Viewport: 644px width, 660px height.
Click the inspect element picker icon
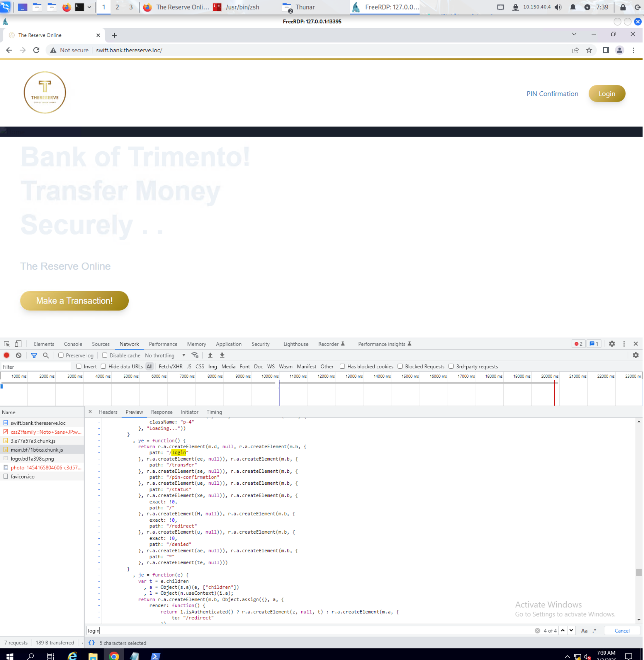click(7, 344)
